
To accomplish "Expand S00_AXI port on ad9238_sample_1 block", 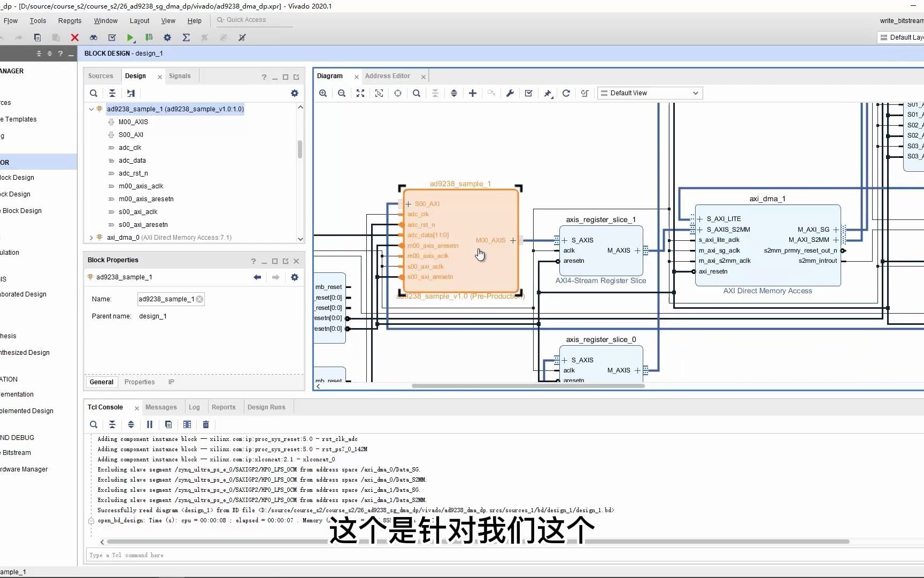I will tap(408, 204).
